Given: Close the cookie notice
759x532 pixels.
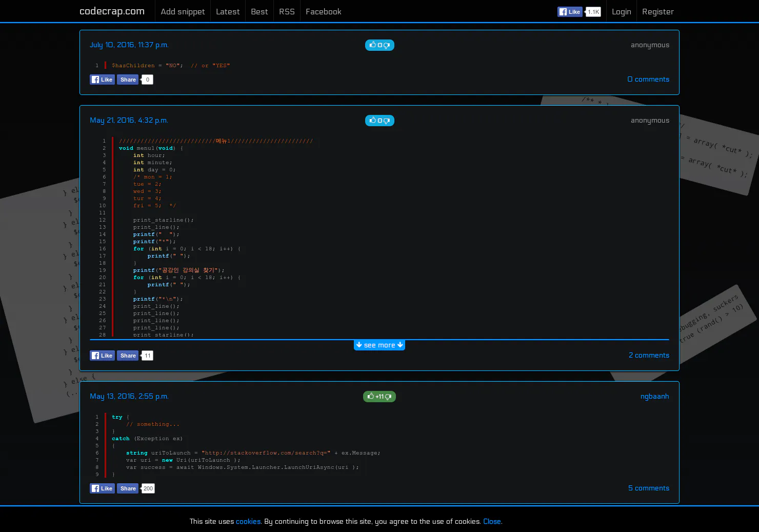Looking at the screenshot, I should 492,521.
